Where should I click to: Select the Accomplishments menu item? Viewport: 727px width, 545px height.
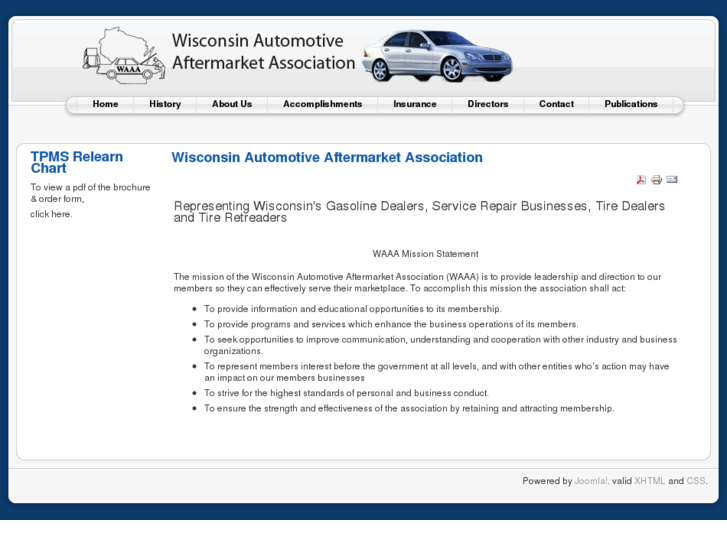pyautogui.click(x=323, y=104)
